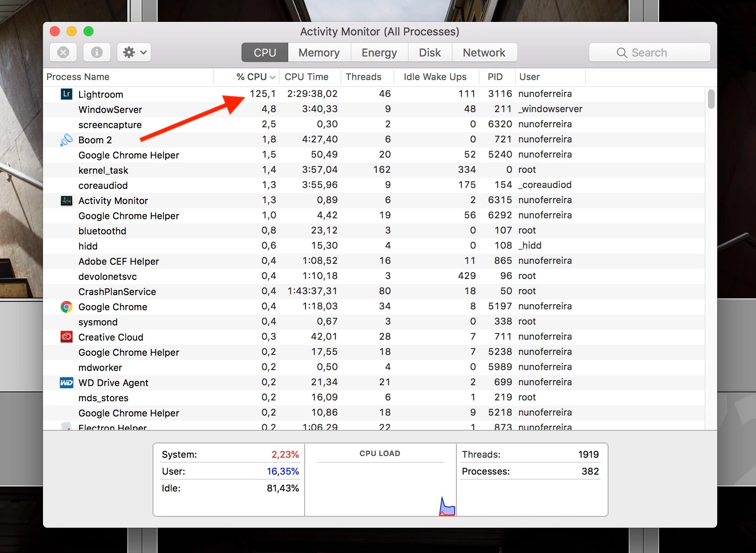Select the CrashPlanService process

374,291
